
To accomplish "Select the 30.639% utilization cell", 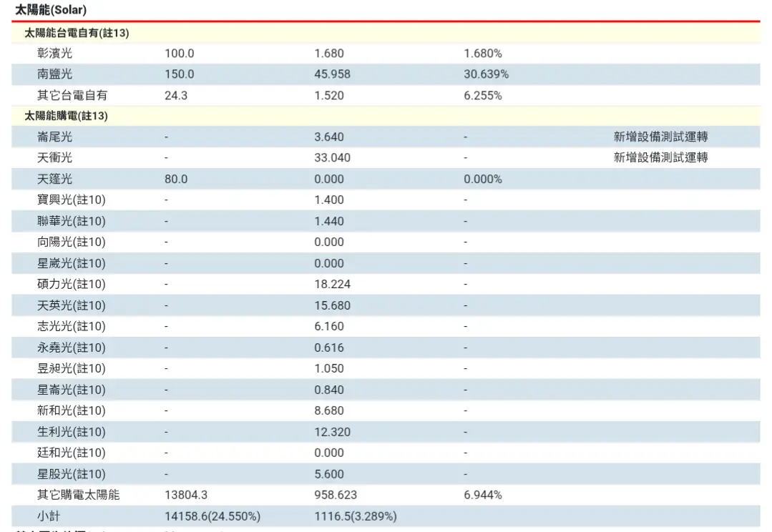I will tap(486, 74).
